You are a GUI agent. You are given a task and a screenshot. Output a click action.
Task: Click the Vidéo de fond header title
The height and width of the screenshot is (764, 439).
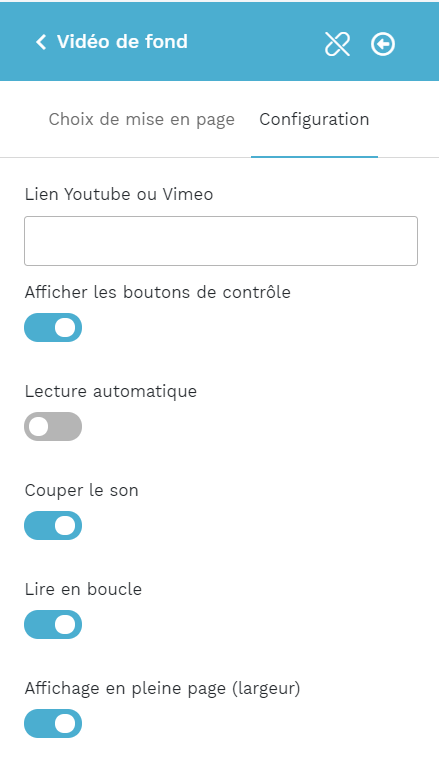coord(122,42)
